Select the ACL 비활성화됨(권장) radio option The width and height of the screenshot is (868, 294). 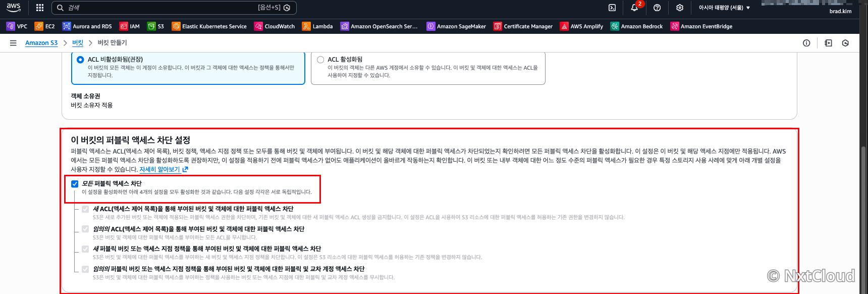click(x=80, y=60)
